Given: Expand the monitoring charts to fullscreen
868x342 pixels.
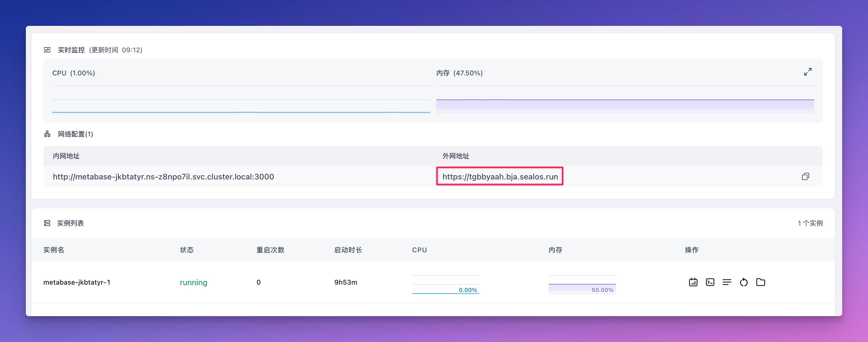Looking at the screenshot, I should coord(808,71).
